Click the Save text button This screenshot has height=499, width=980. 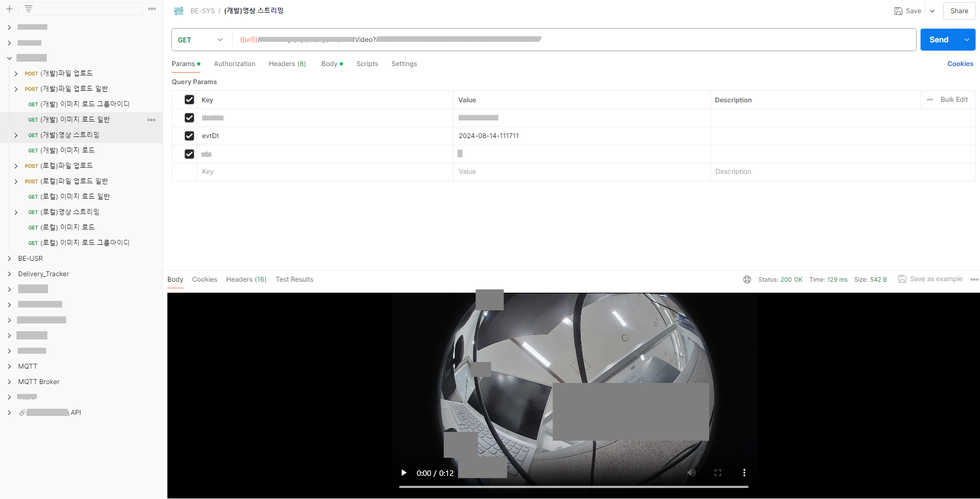click(x=913, y=11)
